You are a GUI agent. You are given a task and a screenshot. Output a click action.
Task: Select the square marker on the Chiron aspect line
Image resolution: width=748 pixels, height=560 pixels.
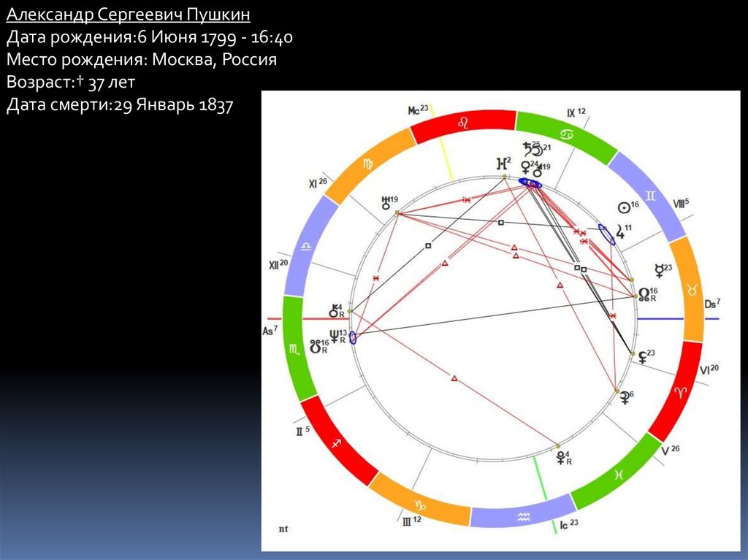pos(428,245)
